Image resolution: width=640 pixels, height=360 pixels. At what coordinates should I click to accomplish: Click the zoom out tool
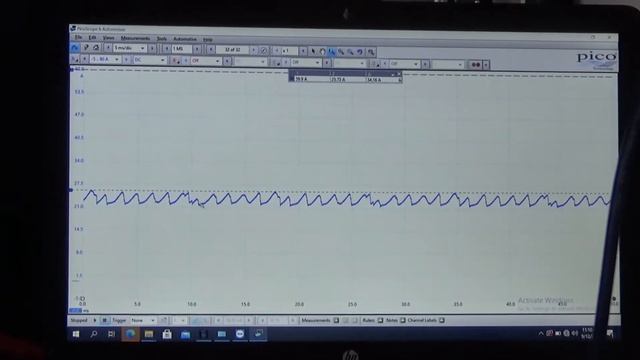pos(350,52)
